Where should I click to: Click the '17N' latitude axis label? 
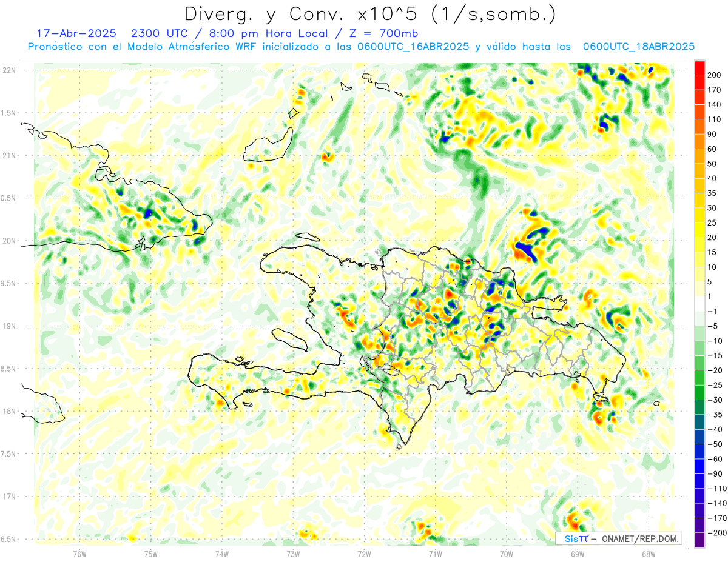(8, 497)
